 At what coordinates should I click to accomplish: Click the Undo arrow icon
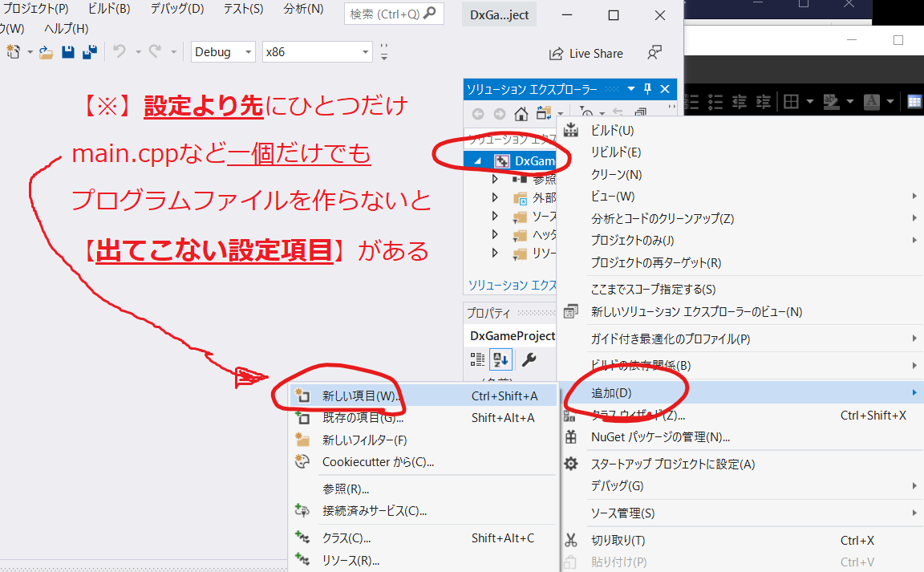pyautogui.click(x=119, y=52)
